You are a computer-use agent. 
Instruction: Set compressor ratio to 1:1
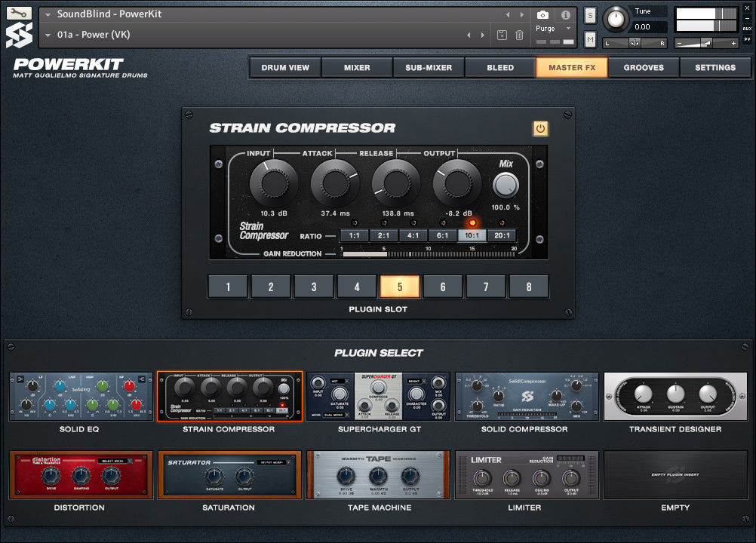(355, 235)
